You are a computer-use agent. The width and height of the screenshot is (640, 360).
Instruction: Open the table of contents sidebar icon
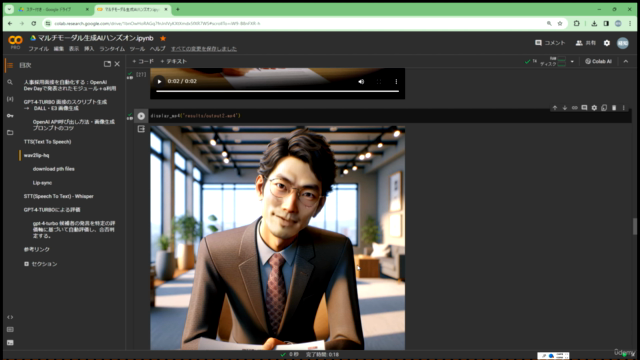click(10, 65)
